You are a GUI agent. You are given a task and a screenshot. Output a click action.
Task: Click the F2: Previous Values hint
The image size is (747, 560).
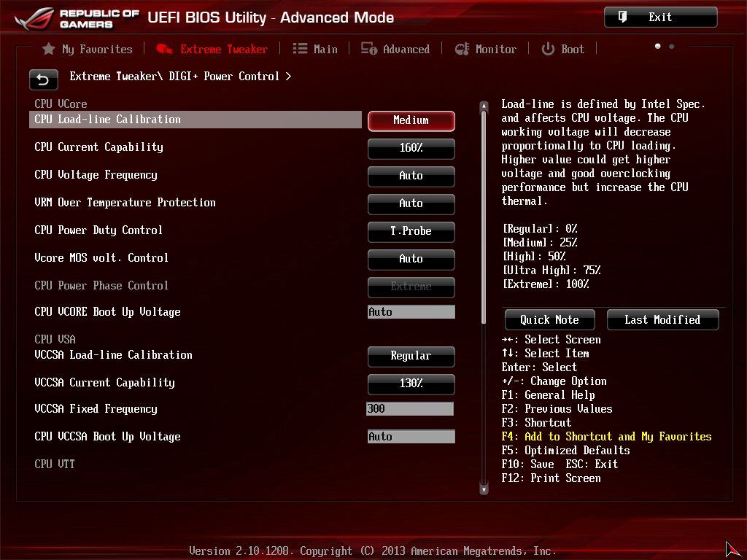[x=557, y=408]
